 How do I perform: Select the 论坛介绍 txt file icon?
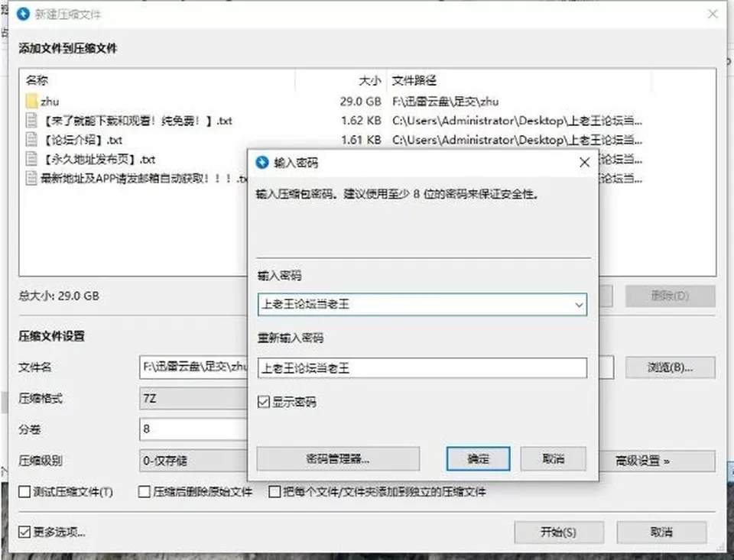[31, 139]
